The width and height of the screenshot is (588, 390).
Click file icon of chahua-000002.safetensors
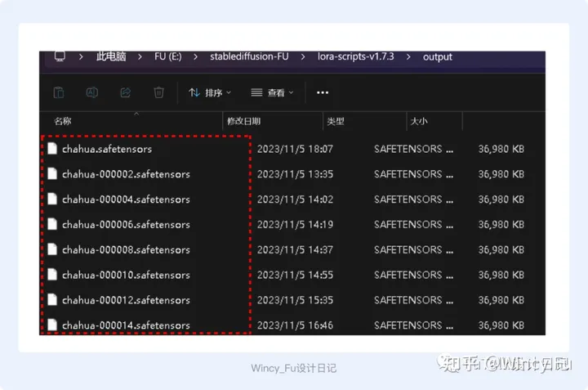point(52,174)
